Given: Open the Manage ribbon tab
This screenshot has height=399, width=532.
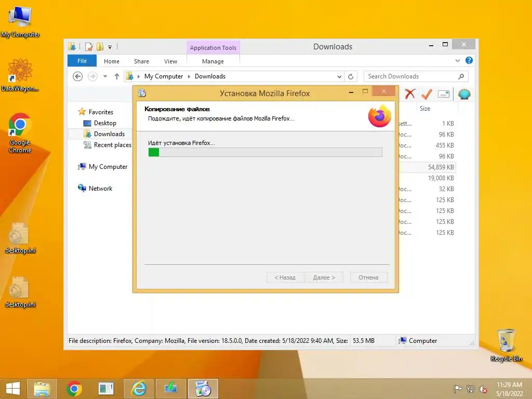Looking at the screenshot, I should pyautogui.click(x=213, y=61).
